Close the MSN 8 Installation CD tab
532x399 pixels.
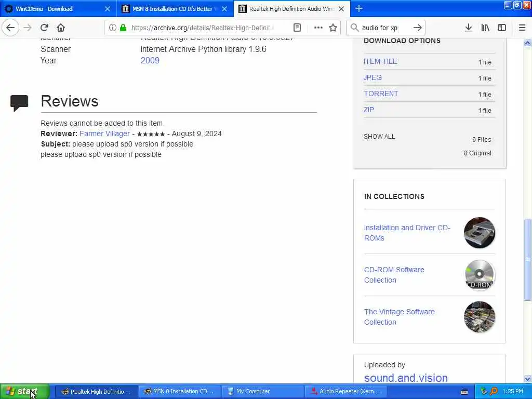(x=224, y=9)
